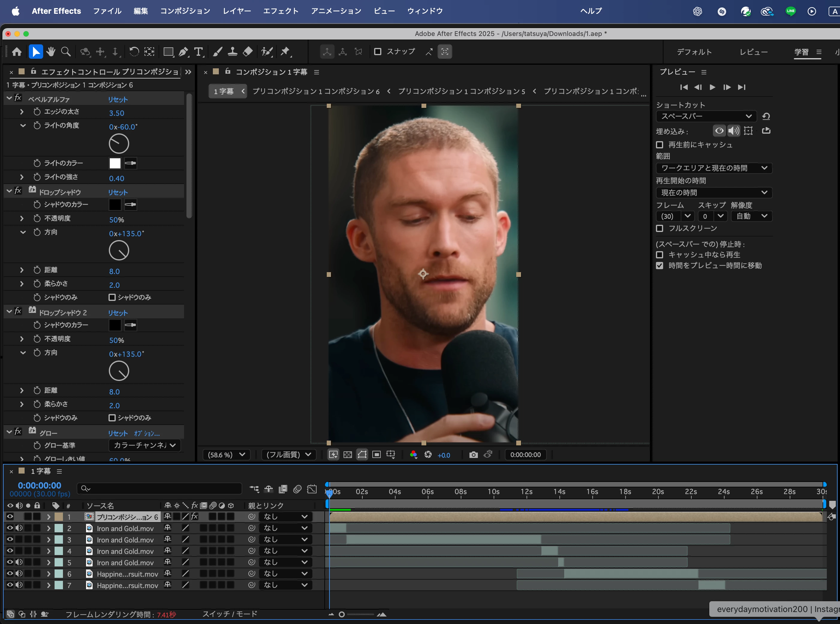The image size is (840, 624).
Task: Click the white ライトのカラー swatch
Action: pos(115,164)
